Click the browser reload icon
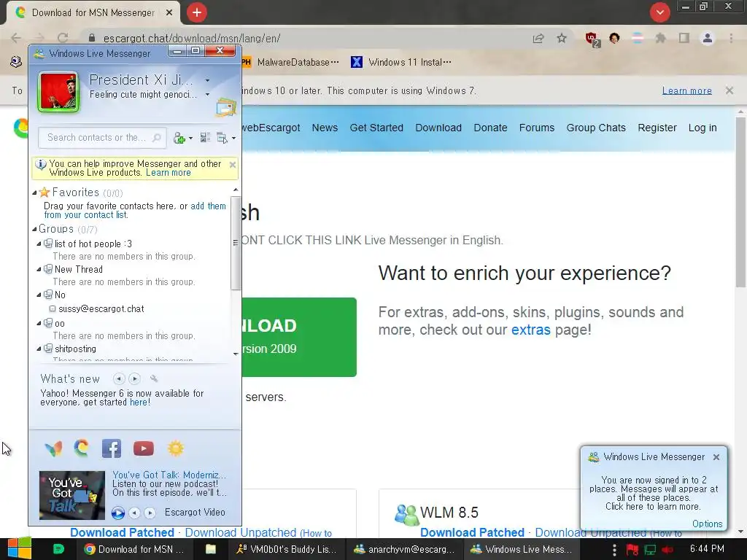 coord(63,38)
